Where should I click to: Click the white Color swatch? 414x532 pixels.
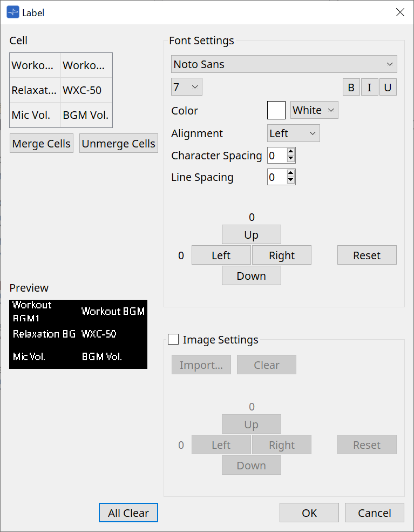click(x=276, y=110)
